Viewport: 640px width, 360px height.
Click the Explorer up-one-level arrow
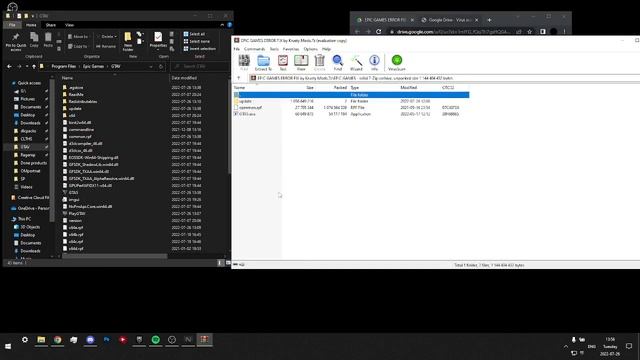pyautogui.click(x=34, y=66)
